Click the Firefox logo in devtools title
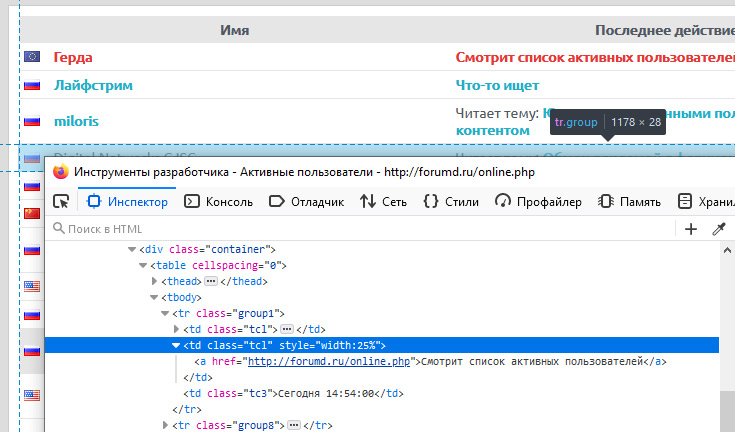The width and height of the screenshot is (735, 432). tap(60, 172)
